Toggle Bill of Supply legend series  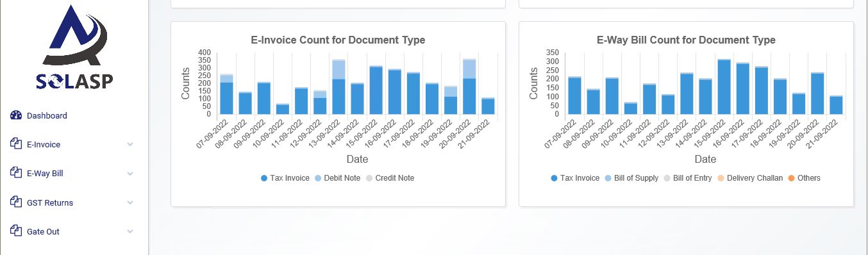(x=632, y=178)
